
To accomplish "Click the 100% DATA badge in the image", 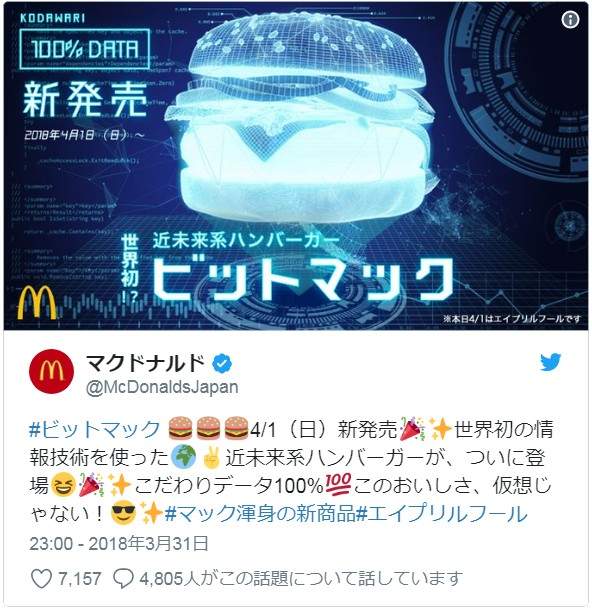I will (x=85, y=49).
